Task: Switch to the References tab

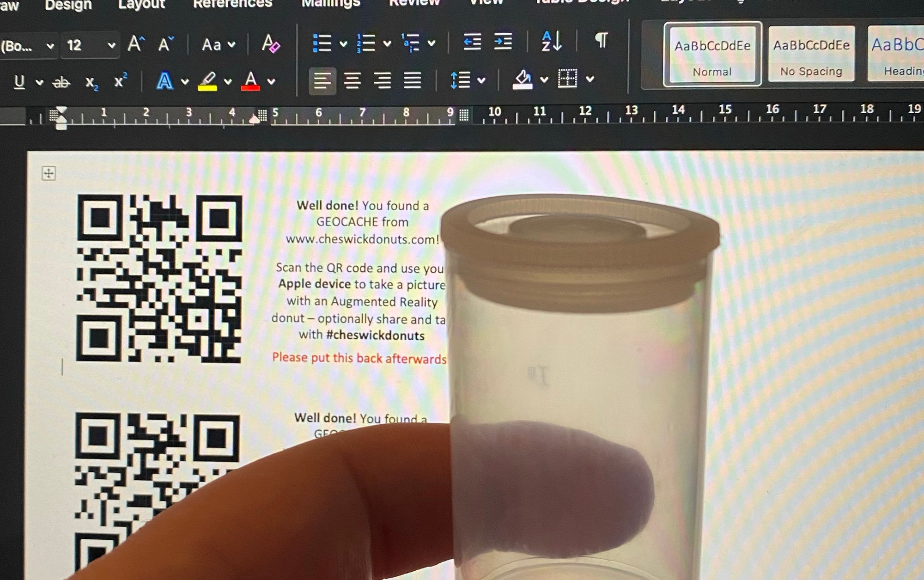Action: click(232, 4)
